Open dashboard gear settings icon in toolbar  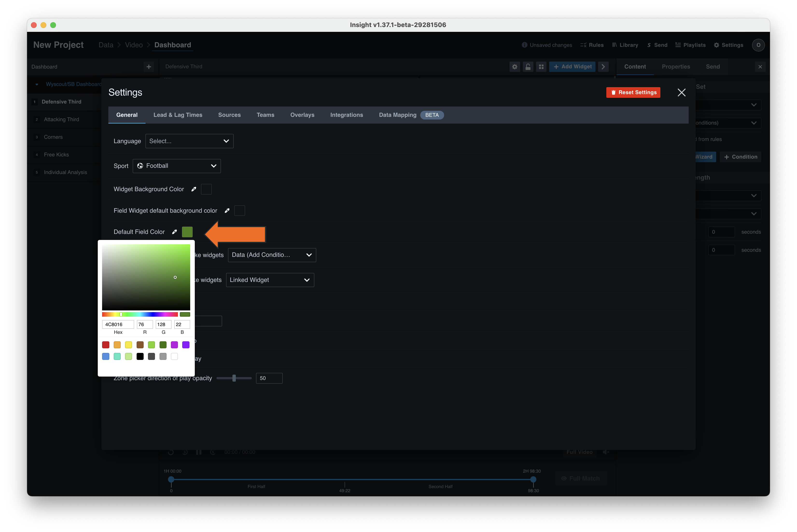coord(515,67)
